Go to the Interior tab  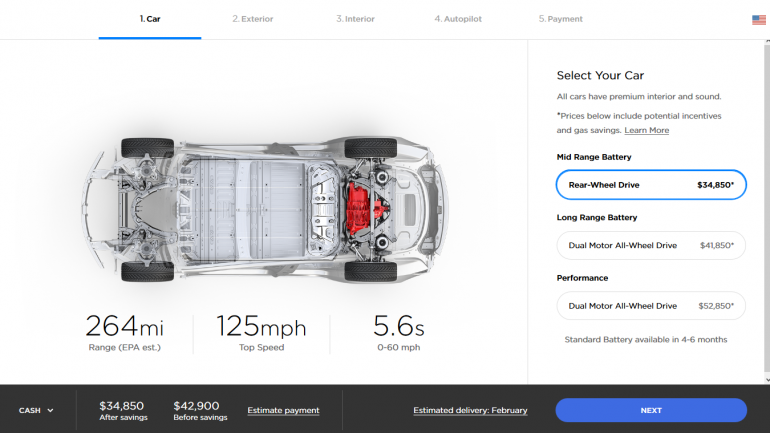tap(355, 19)
